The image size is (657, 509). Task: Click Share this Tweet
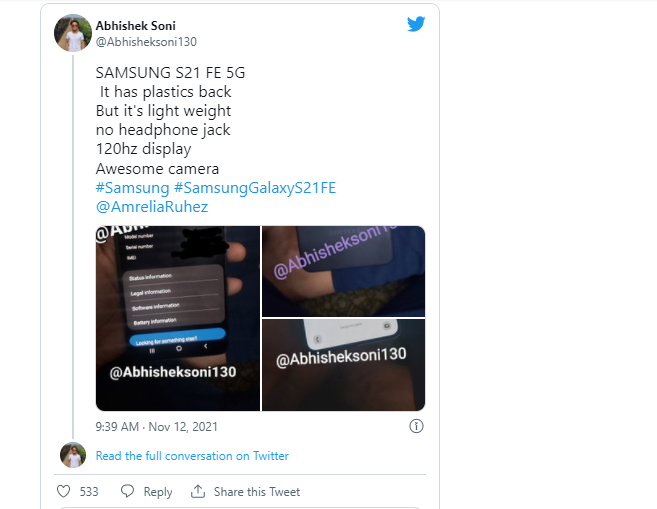coord(257,492)
